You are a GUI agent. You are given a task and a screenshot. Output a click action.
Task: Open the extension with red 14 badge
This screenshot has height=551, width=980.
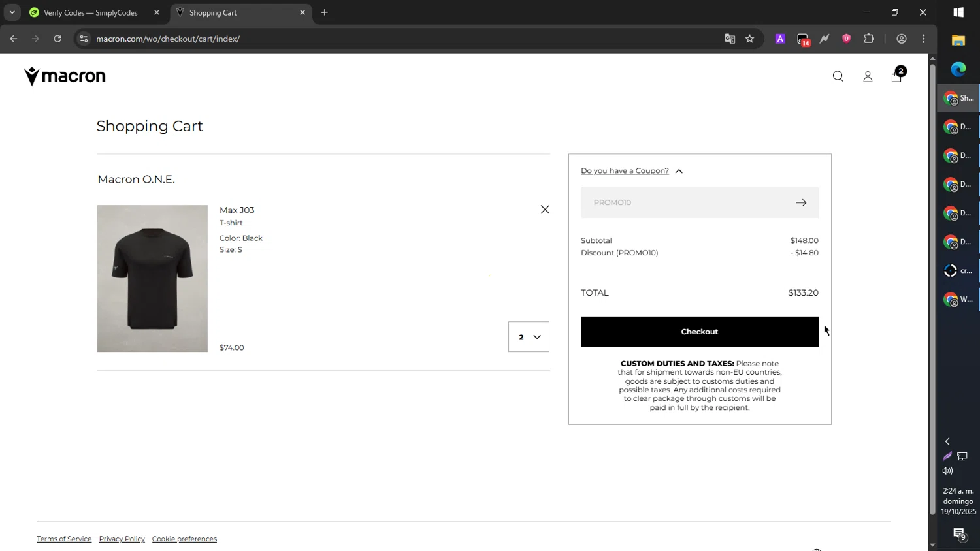804,40
